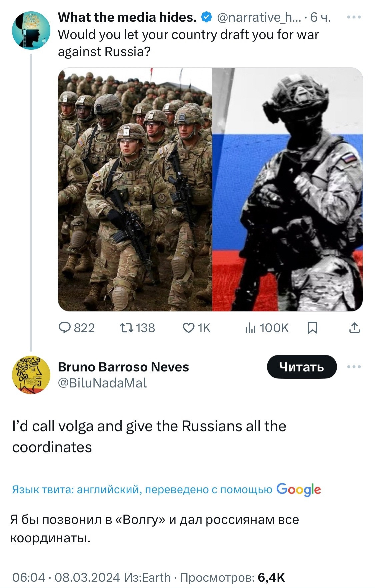
Task: Open 'What the media hides' profile avatar
Action: coord(31,31)
